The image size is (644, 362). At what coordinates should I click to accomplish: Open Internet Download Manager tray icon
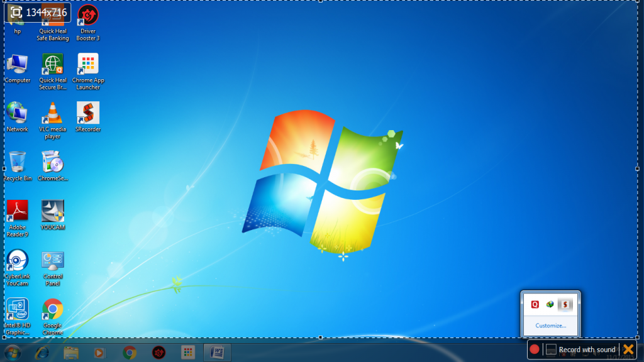[550, 304]
